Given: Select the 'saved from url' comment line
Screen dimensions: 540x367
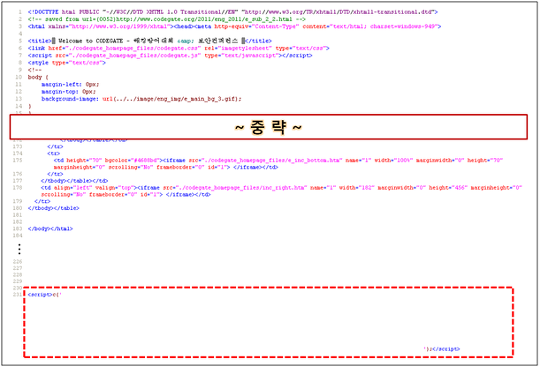Looking at the screenshot, I should click(167, 19).
